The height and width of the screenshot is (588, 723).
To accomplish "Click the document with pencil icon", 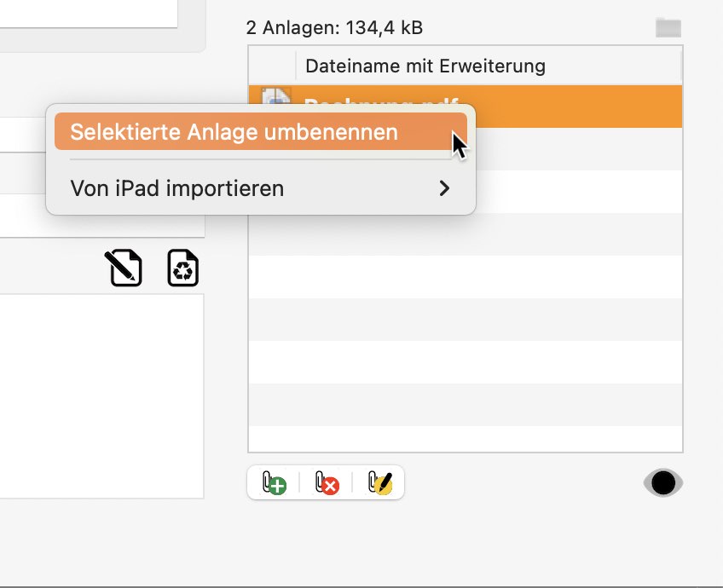I will tap(124, 268).
